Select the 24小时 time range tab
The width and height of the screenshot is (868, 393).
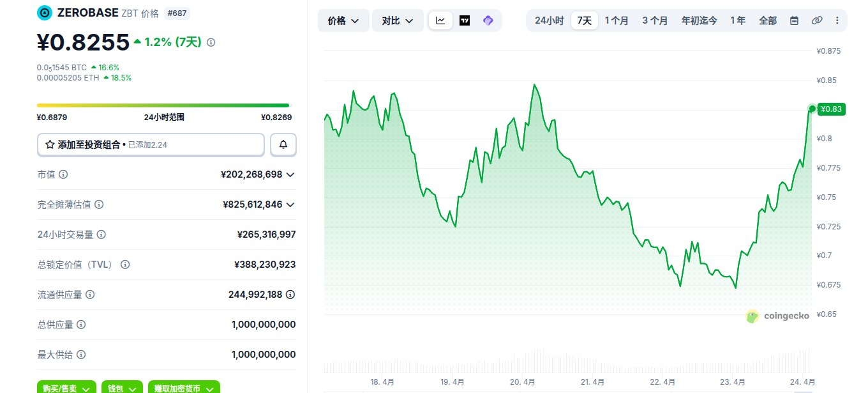(x=549, y=20)
